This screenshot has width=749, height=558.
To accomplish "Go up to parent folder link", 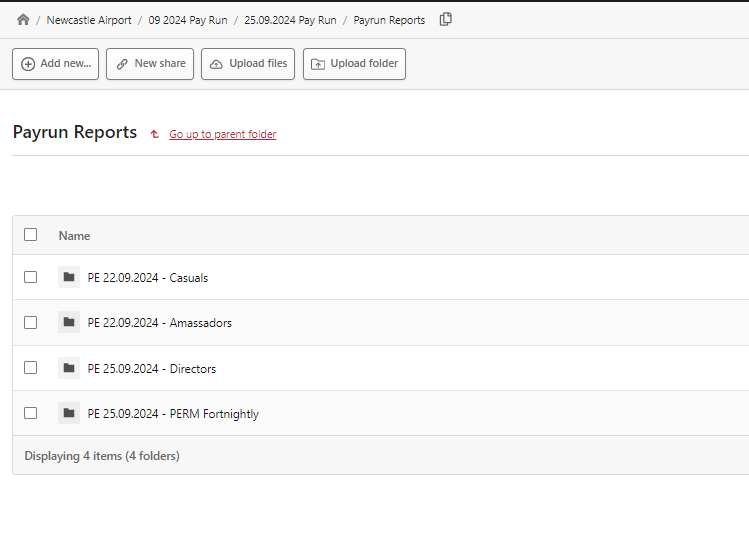I will (x=222, y=134).
